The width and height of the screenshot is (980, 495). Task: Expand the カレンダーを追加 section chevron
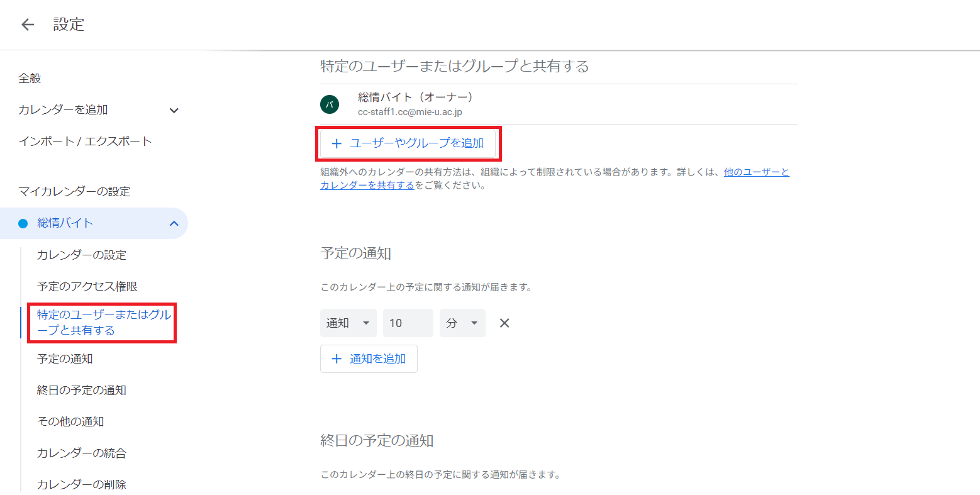click(174, 111)
